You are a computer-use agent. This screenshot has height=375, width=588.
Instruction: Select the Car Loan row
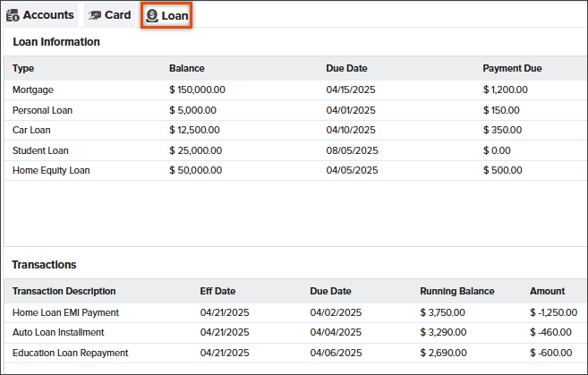point(295,130)
